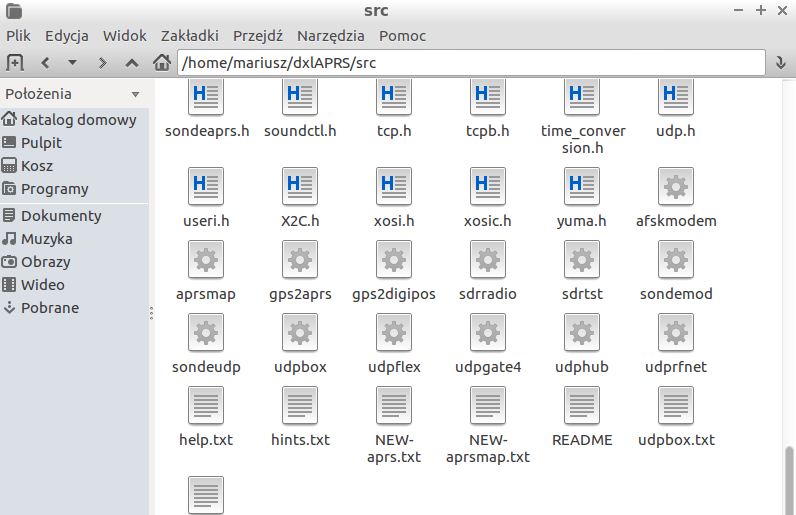Image resolution: width=796 pixels, height=515 pixels.
Task: Select the udphub executable
Action: pyautogui.click(x=582, y=344)
